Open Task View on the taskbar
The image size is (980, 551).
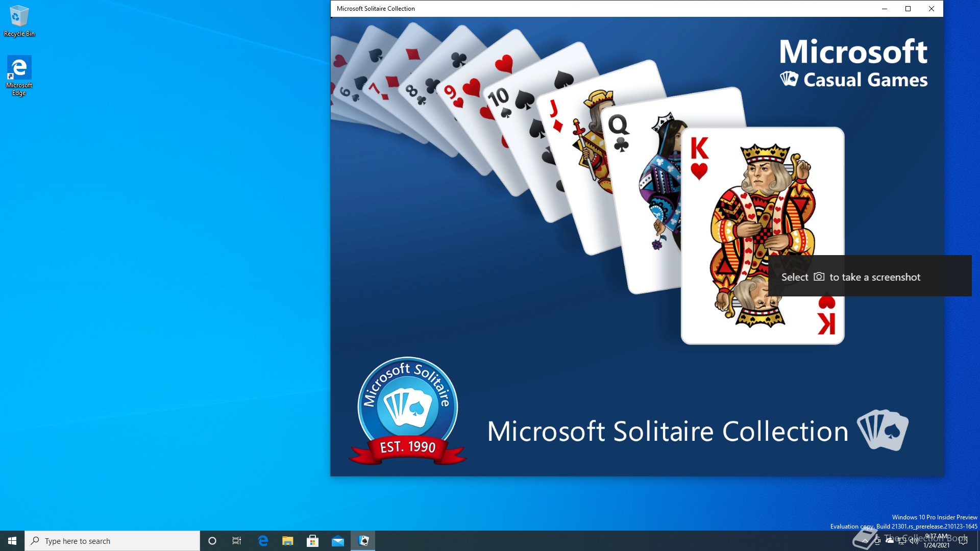[237, 541]
